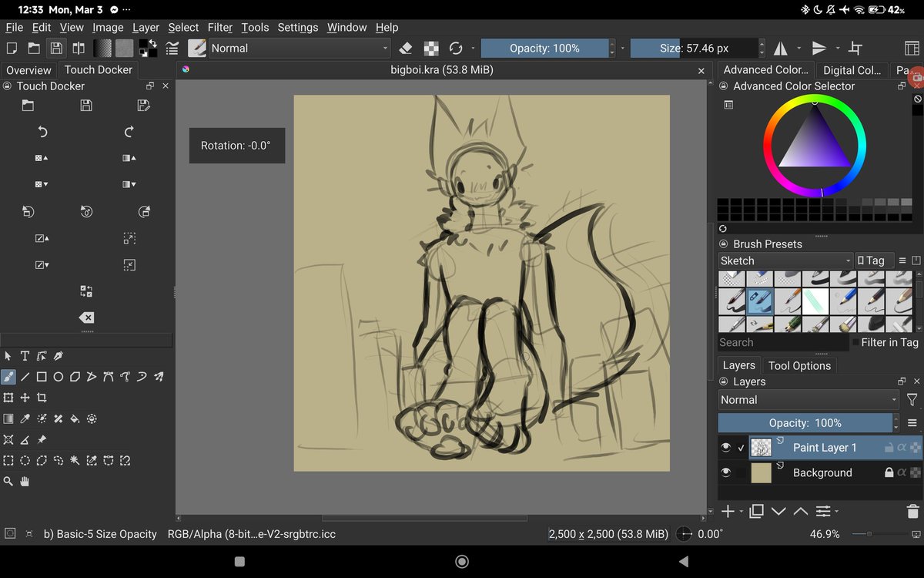Select the Ellipse shape tool
The width and height of the screenshot is (924, 578).
[x=58, y=377]
